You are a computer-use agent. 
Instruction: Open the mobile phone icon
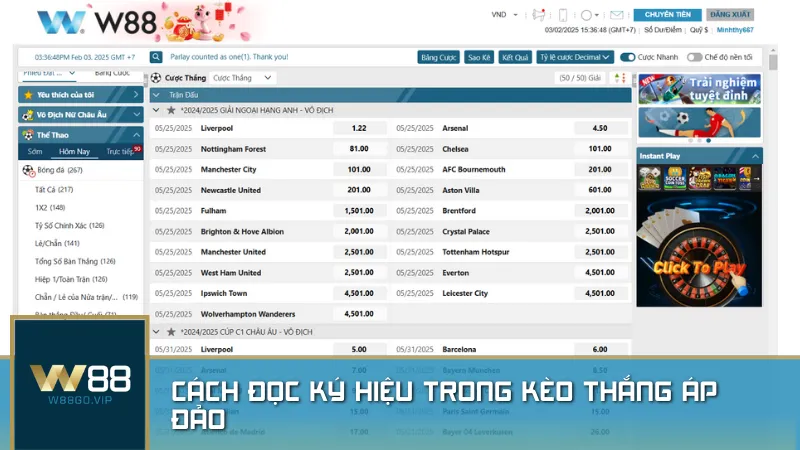pyautogui.click(x=563, y=15)
